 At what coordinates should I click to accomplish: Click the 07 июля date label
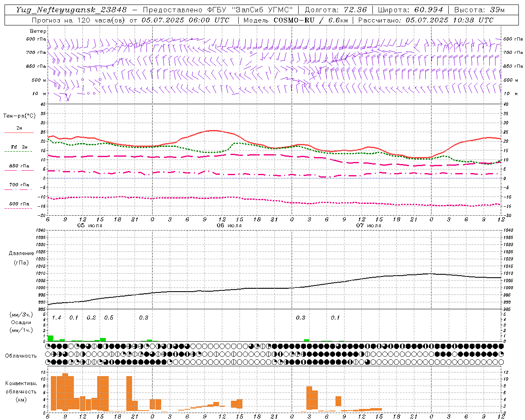369,226
